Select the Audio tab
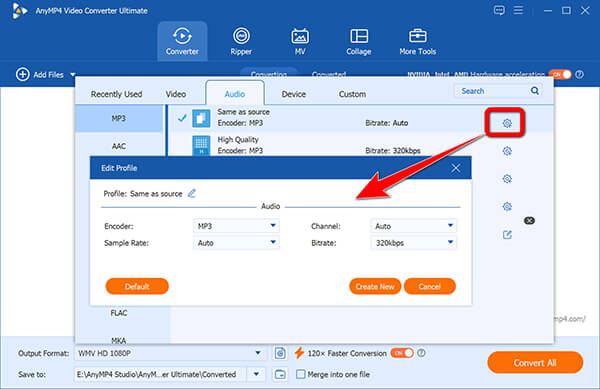The image size is (600, 389). coord(235,94)
